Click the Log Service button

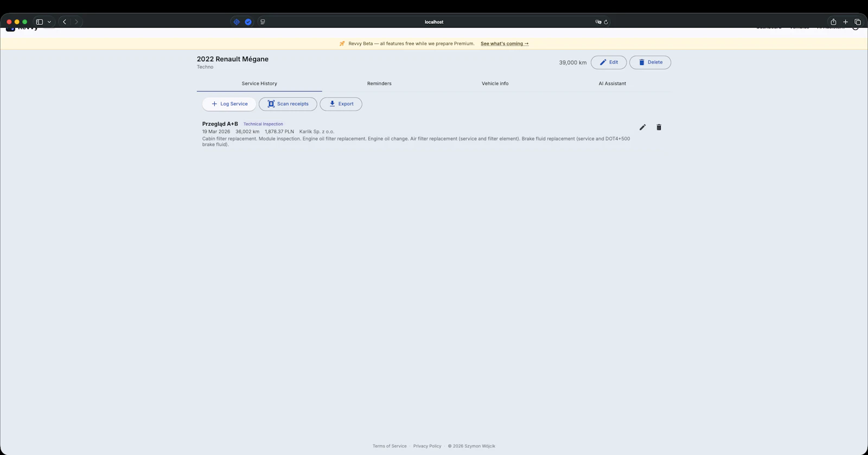point(229,104)
